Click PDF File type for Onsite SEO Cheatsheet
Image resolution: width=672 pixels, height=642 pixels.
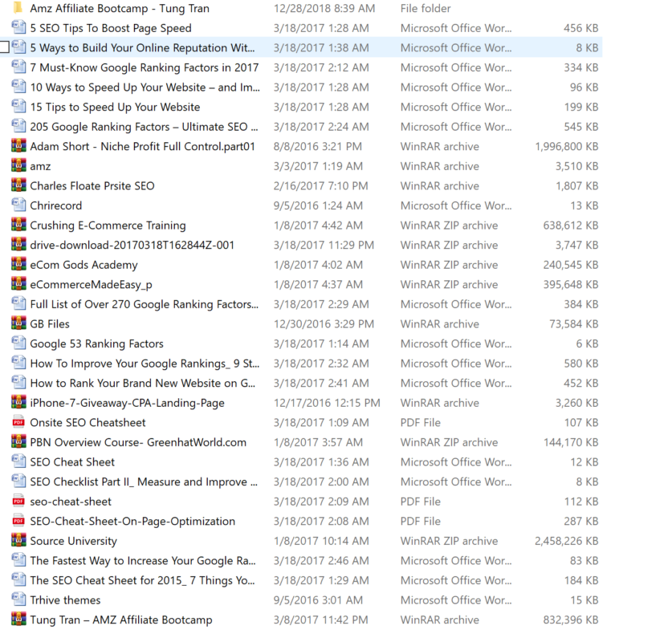[x=421, y=422]
